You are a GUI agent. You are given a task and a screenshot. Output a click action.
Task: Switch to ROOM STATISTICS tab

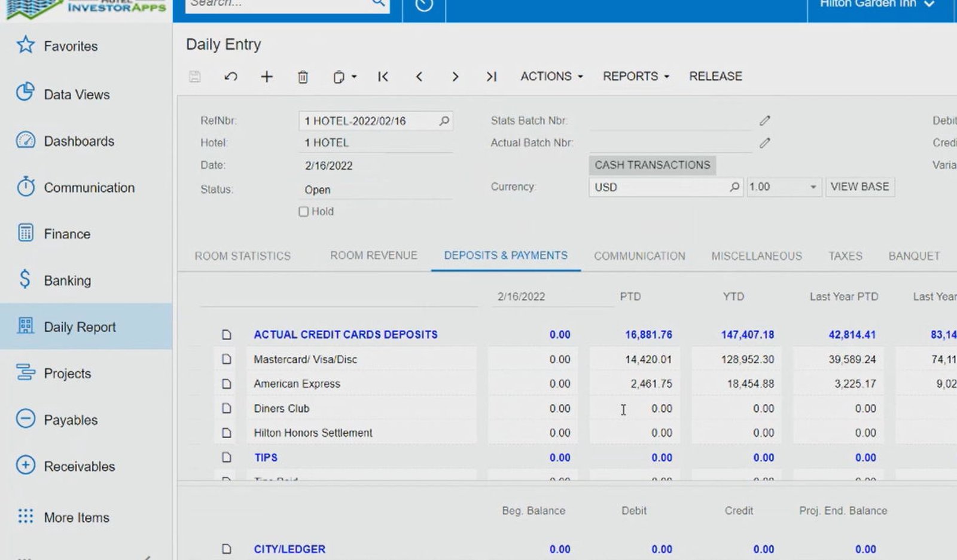click(x=242, y=256)
